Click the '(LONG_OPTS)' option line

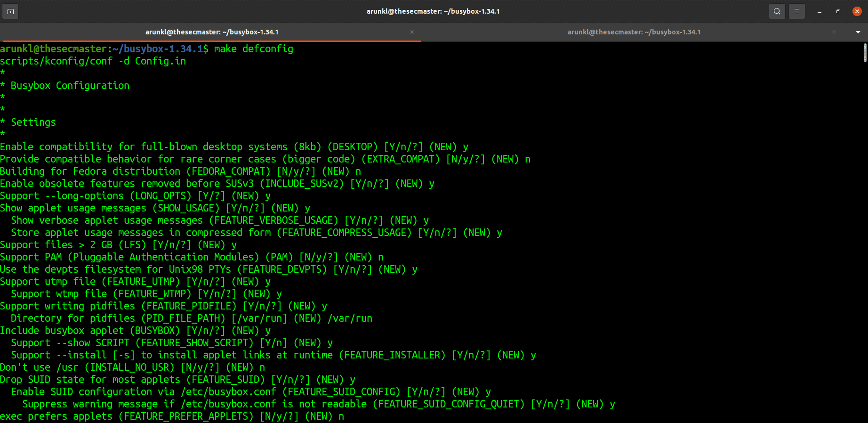point(136,196)
